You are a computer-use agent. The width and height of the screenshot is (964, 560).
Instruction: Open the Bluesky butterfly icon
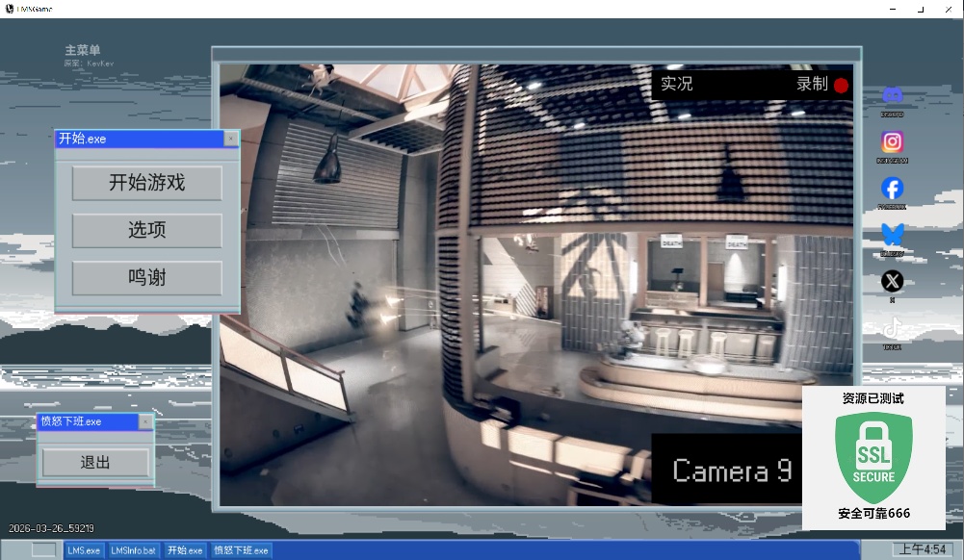click(x=892, y=235)
